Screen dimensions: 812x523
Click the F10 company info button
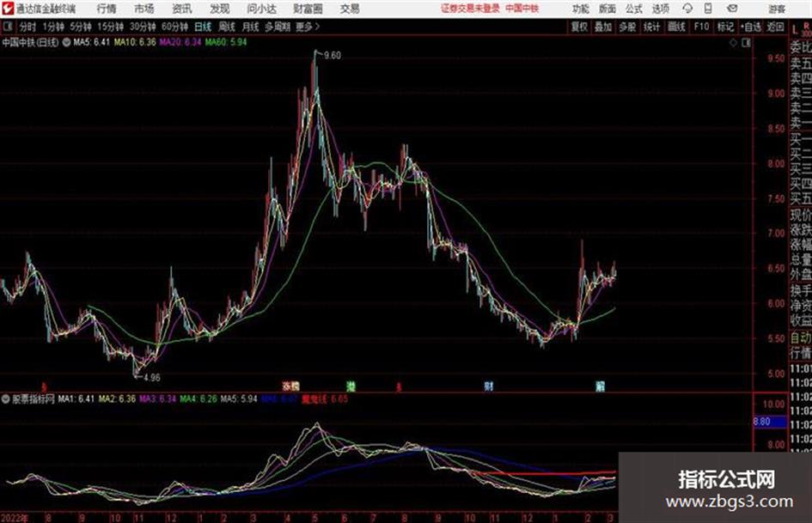pos(702,27)
